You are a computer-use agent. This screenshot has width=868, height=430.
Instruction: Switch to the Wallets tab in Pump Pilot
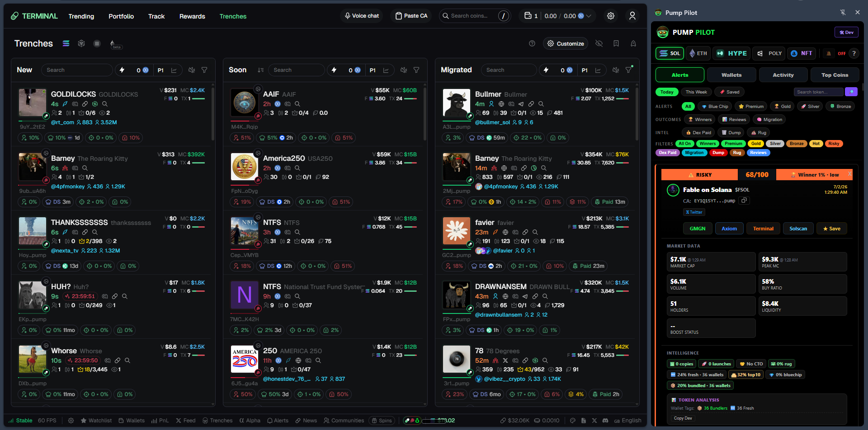(731, 75)
